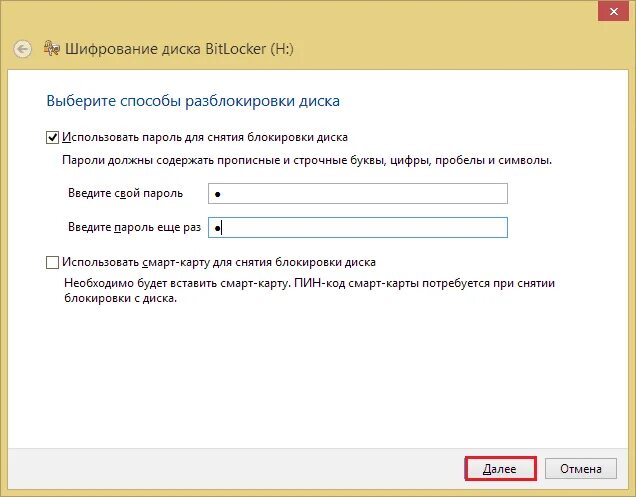Screen dimensions: 636x497
Task: Proceed with the Далее button
Action: coord(500,469)
